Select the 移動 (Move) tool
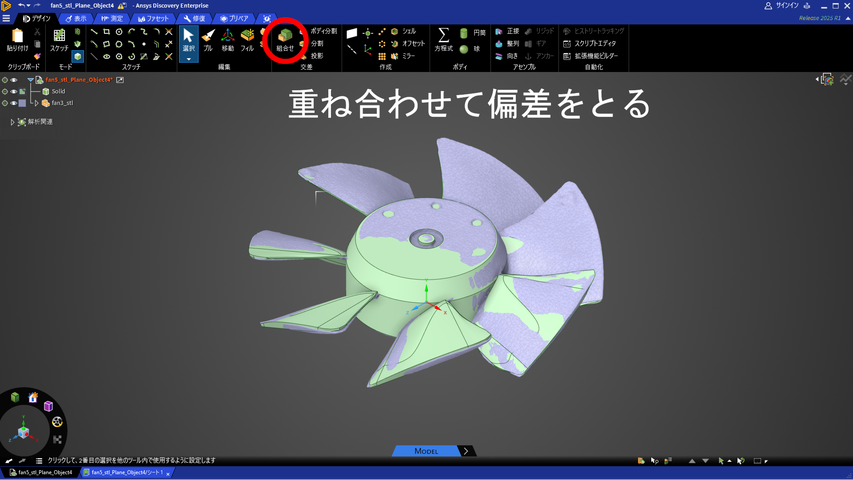 coord(227,40)
